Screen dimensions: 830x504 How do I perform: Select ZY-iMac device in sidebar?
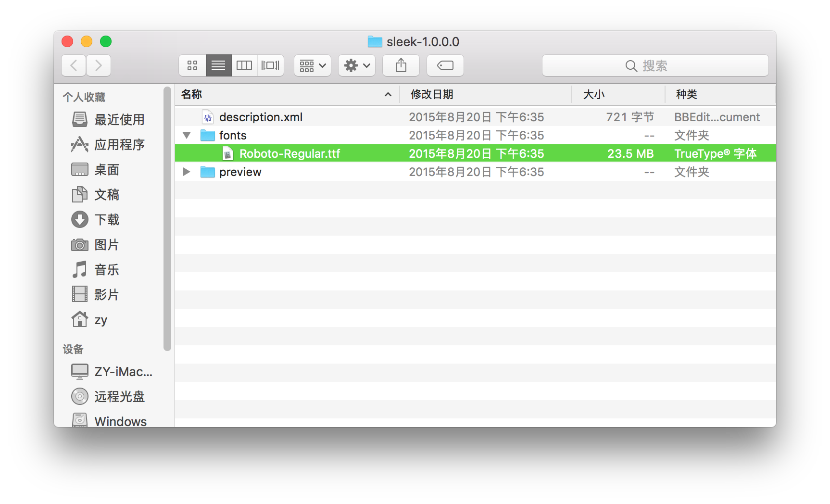pyautogui.click(x=112, y=371)
